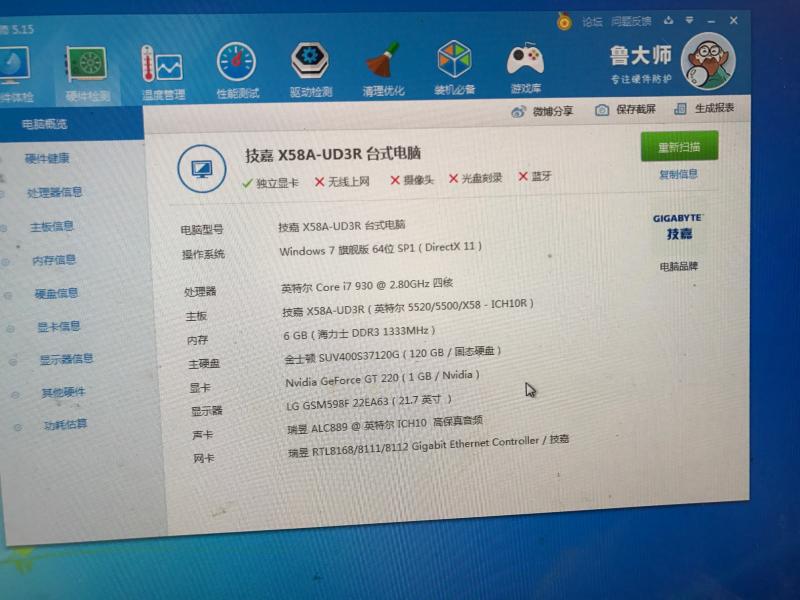Screen dimensions: 800x600
Task: Click the Nvidia GeForce GT 220 value
Action: click(x=382, y=379)
